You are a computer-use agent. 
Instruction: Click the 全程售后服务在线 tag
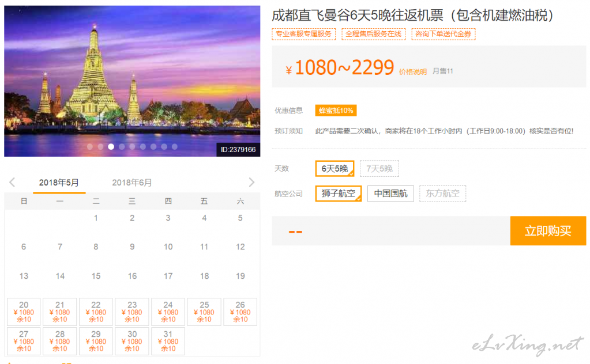tap(374, 34)
